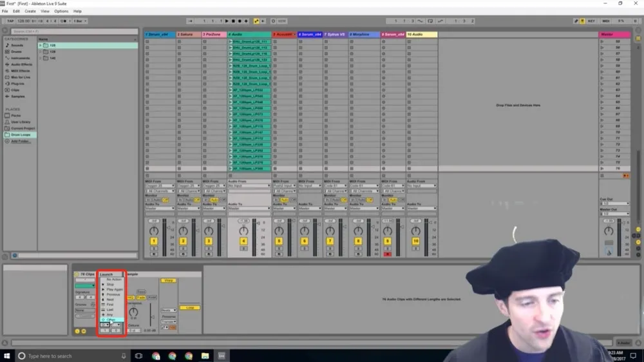Viewport: 644px width, 362px height.
Task: Toggle the yellow automation arm button
Action: point(256,21)
